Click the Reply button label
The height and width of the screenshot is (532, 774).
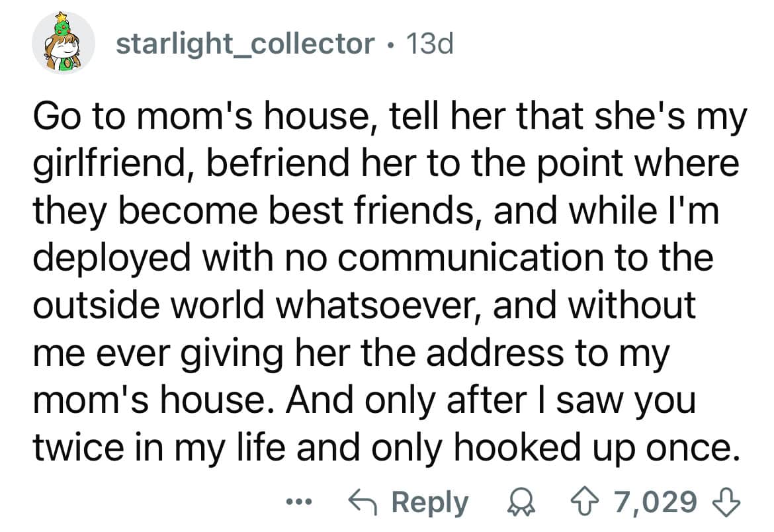(x=430, y=503)
